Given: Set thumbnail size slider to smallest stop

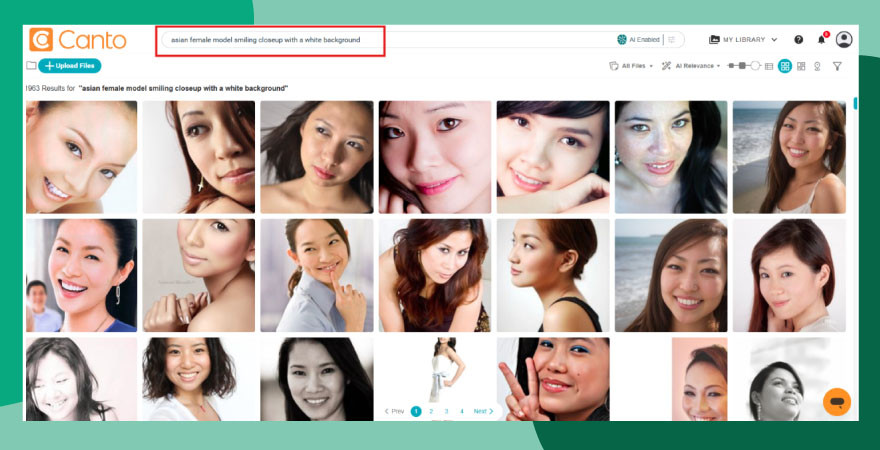Looking at the screenshot, I should (x=731, y=66).
